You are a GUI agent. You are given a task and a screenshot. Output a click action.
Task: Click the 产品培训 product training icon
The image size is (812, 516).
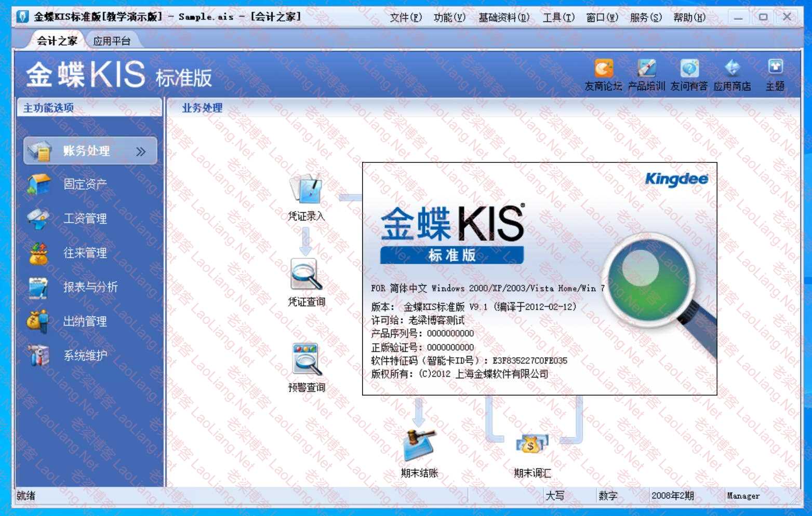[x=646, y=69]
